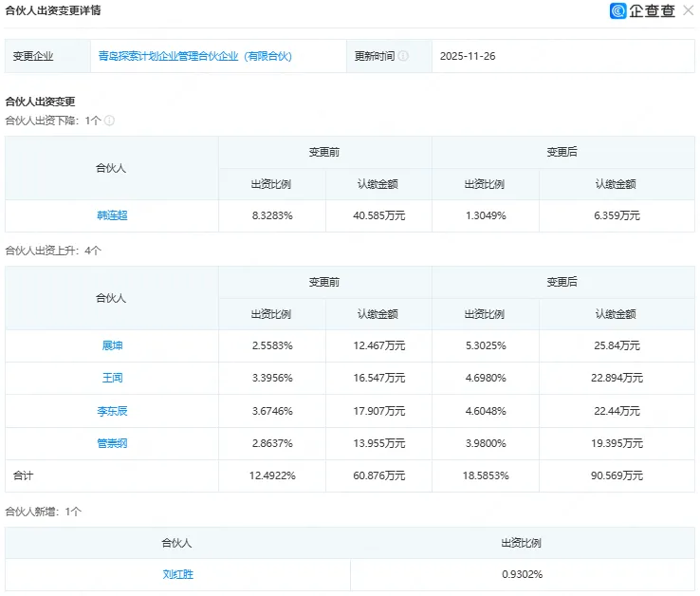Image resolution: width=700 pixels, height=596 pixels.
Task: Open partner 展坤's profile link
Action: (x=112, y=345)
